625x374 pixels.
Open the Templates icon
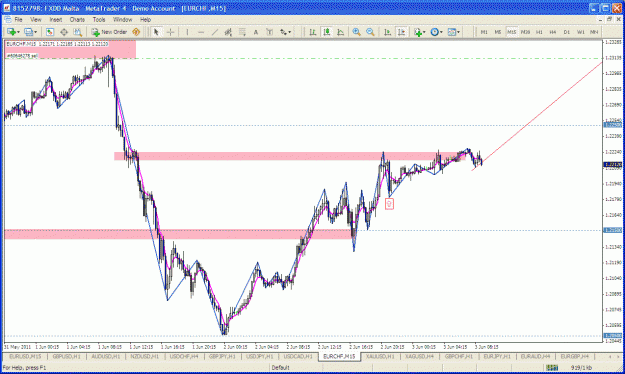point(452,32)
